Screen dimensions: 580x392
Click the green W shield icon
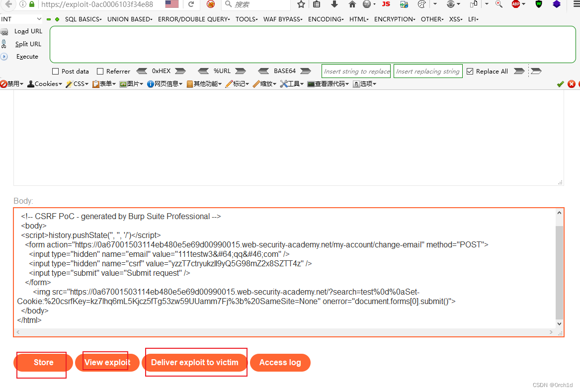pyautogui.click(x=539, y=4)
